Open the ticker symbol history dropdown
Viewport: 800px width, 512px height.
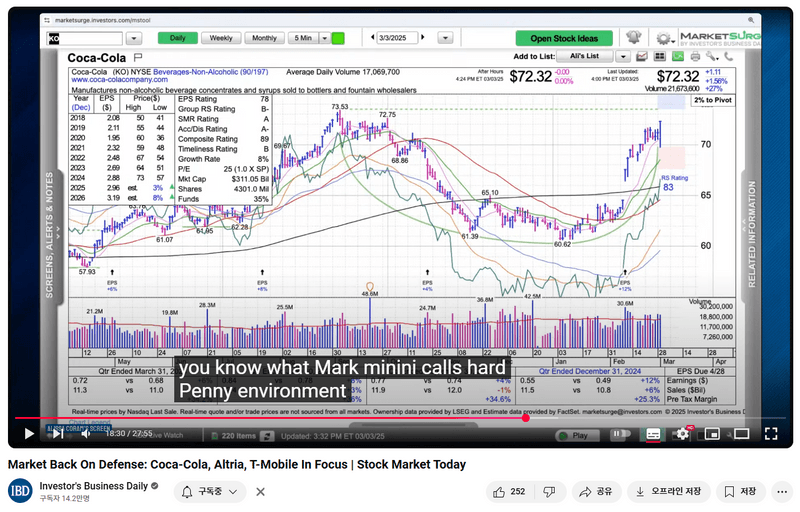point(134,38)
